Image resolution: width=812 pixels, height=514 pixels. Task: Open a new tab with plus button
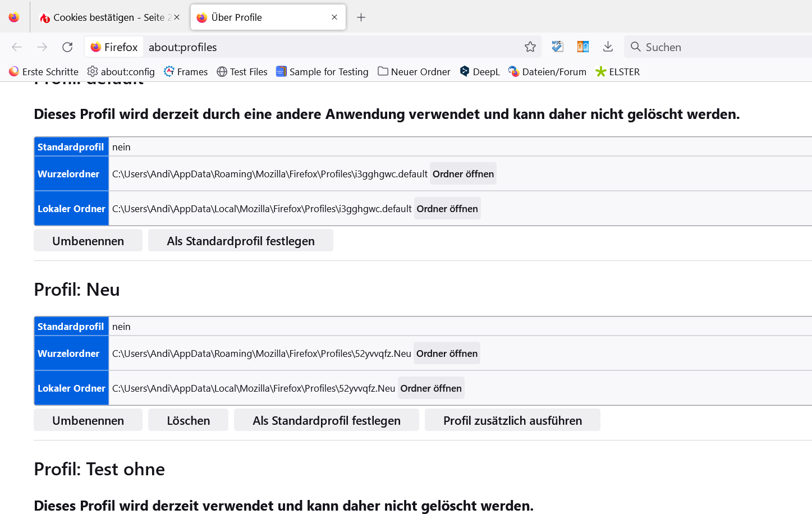(x=361, y=17)
